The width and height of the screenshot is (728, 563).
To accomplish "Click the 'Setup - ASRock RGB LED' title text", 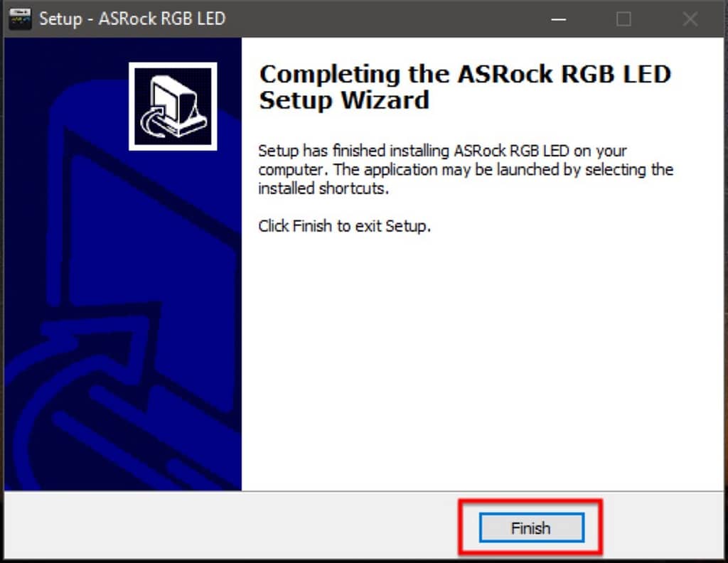I will click(132, 18).
